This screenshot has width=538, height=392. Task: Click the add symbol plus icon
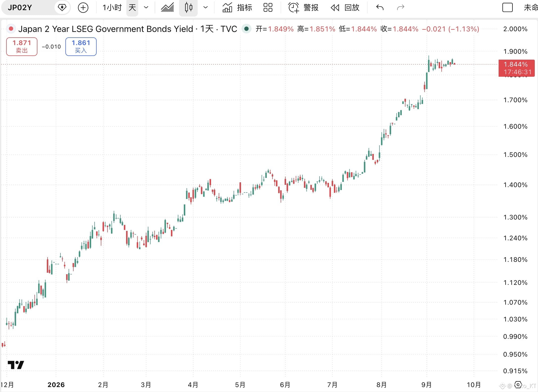(x=83, y=8)
